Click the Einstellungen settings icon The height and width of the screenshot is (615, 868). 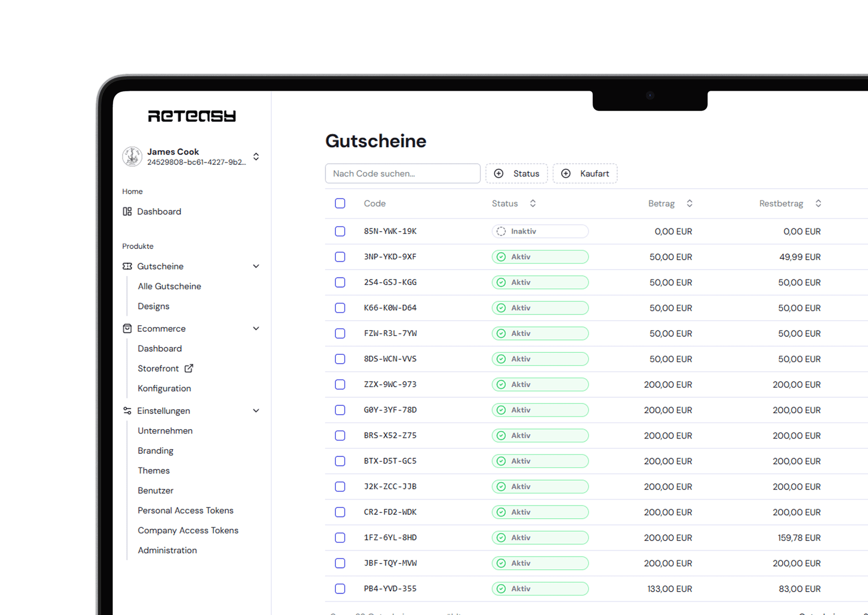[x=126, y=410]
